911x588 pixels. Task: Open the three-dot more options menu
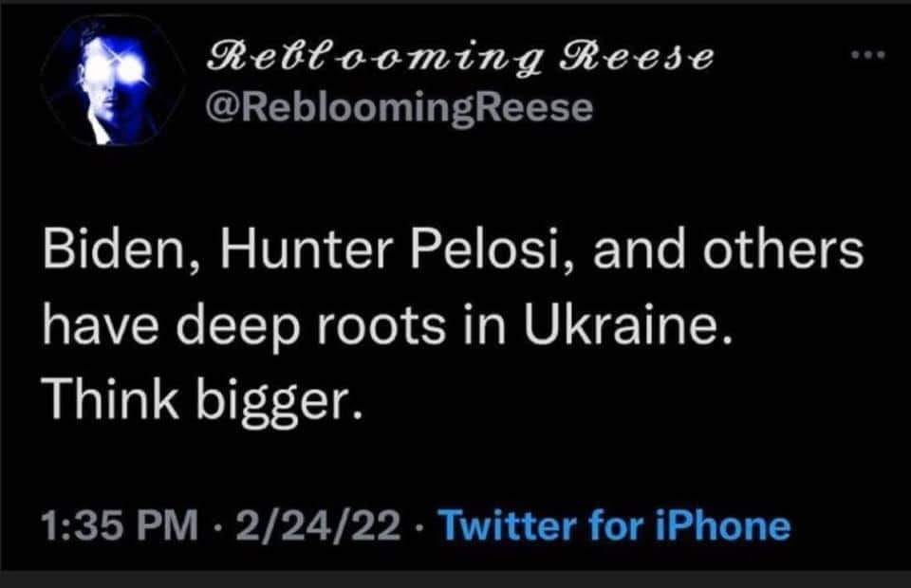[868, 55]
